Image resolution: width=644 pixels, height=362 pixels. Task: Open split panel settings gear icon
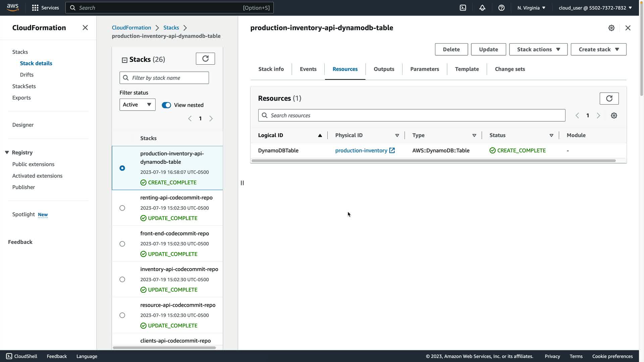pyautogui.click(x=611, y=28)
